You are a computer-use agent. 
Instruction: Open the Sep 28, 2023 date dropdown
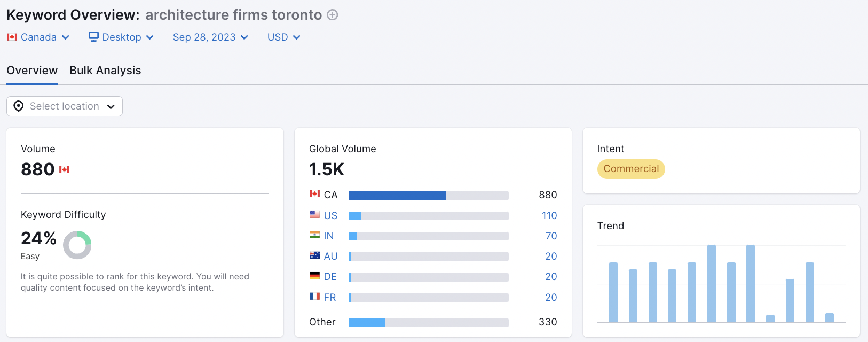coord(210,37)
